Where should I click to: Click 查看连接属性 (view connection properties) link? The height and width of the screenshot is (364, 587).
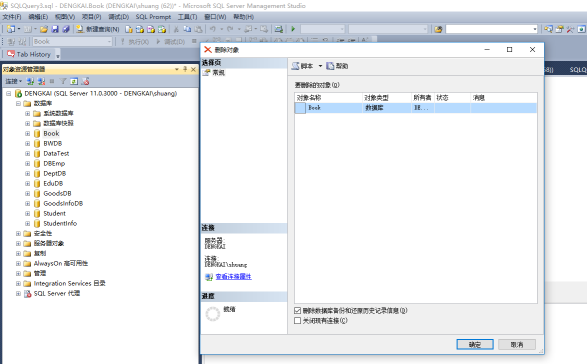pyautogui.click(x=234, y=277)
